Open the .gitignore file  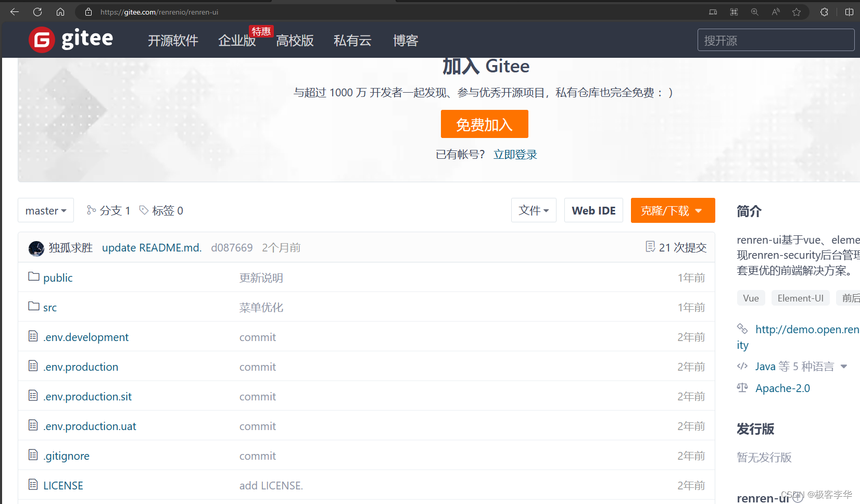pos(67,456)
